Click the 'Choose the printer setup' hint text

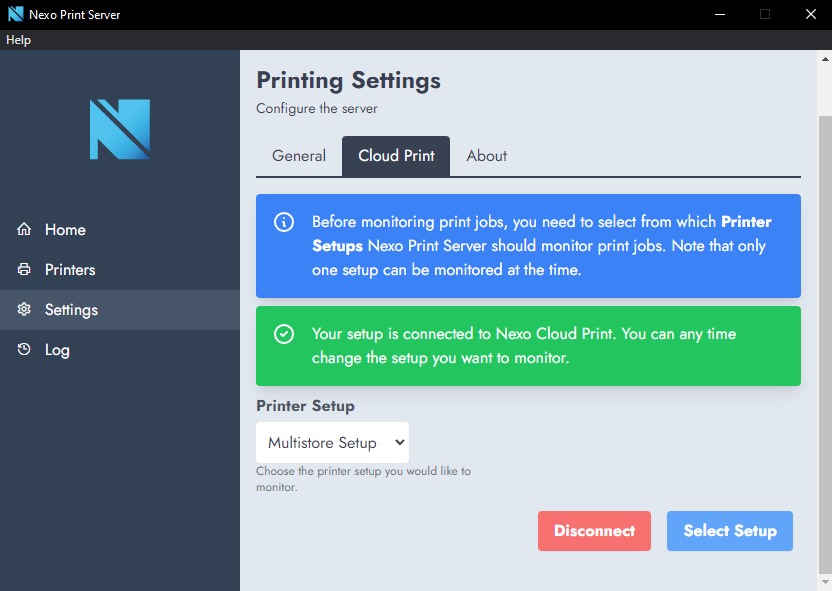(x=363, y=479)
